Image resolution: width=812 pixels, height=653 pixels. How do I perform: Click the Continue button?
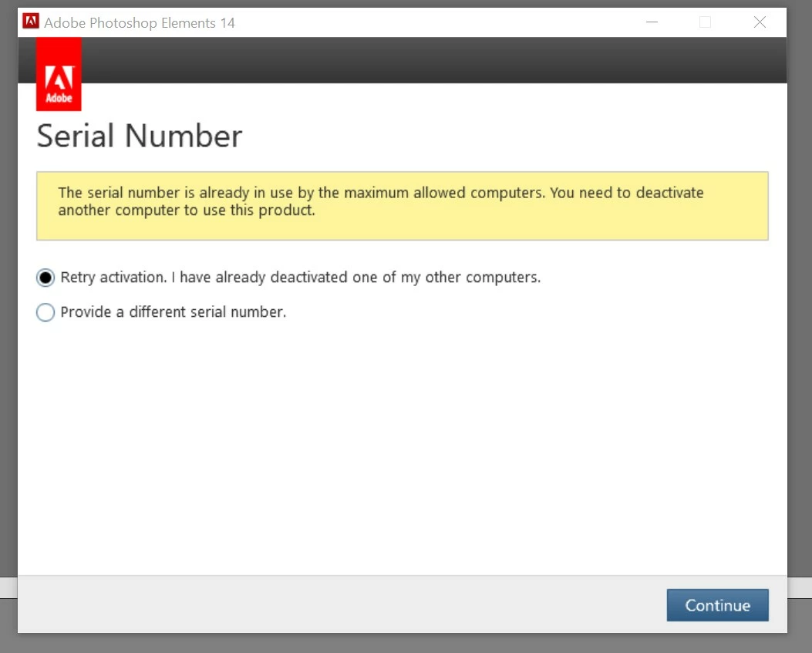[717, 605]
